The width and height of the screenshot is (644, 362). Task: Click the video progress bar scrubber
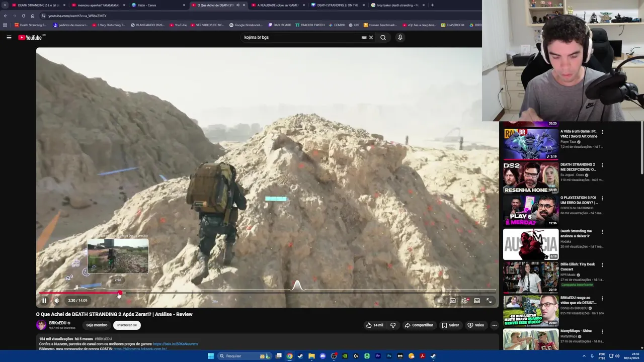pos(120,293)
